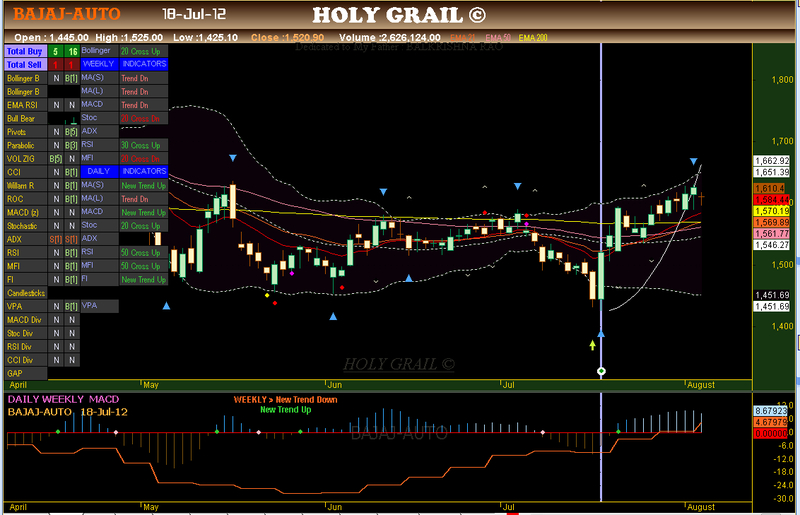Select the Total Buy label

[x=26, y=51]
